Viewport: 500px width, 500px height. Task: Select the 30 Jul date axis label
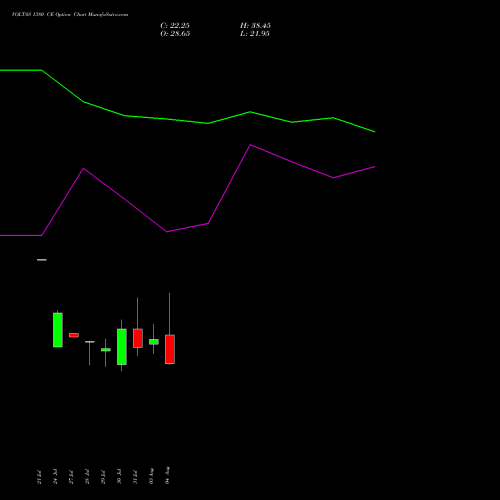119,476
